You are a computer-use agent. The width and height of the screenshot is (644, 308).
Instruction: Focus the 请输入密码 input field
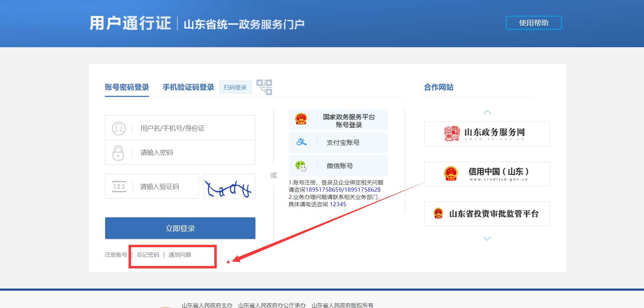(x=180, y=152)
